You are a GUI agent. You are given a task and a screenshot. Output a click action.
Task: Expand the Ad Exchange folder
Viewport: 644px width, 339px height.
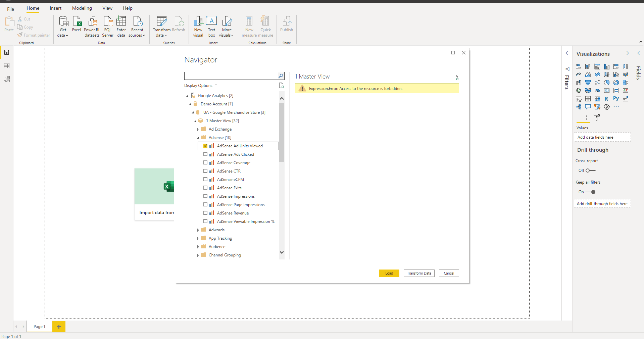pos(198,129)
